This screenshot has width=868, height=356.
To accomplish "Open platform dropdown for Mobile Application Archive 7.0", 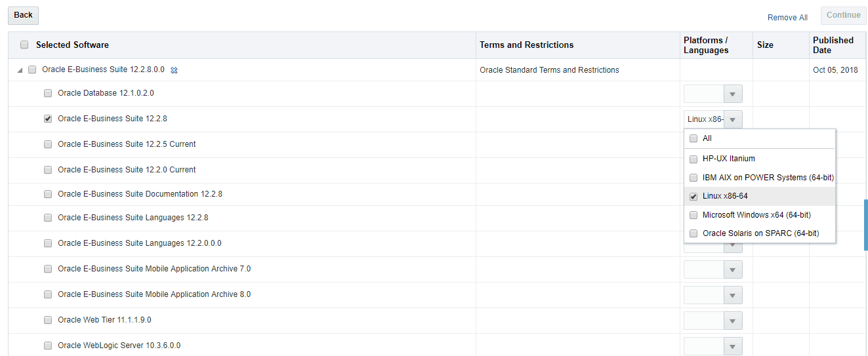I will [x=733, y=269].
